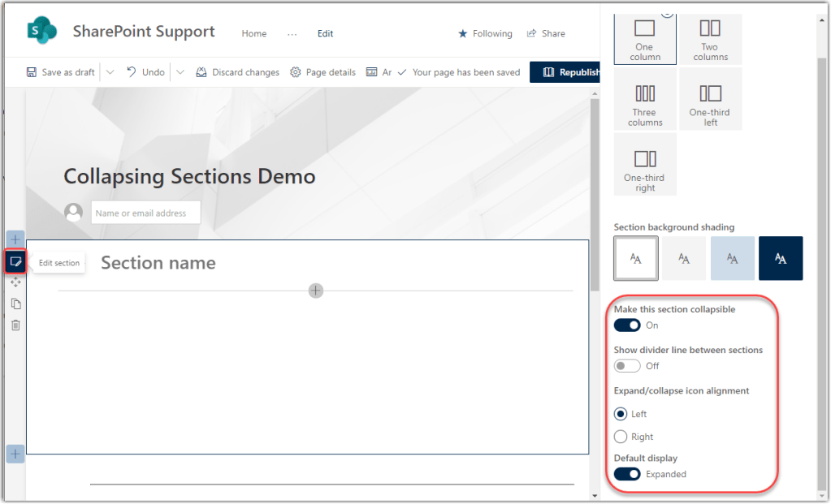The image size is (831, 504).
Task: Toggle the Default display Expanded switch
Action: 627,474
